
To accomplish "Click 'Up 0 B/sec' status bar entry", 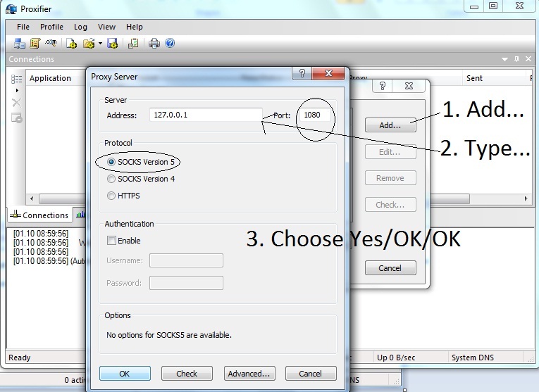I will click(396, 358).
